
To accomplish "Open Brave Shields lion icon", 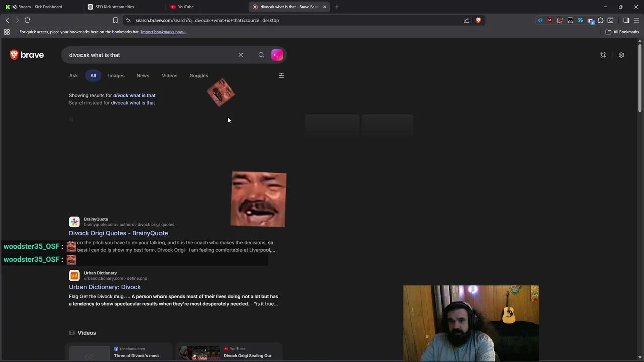I will click(x=478, y=20).
